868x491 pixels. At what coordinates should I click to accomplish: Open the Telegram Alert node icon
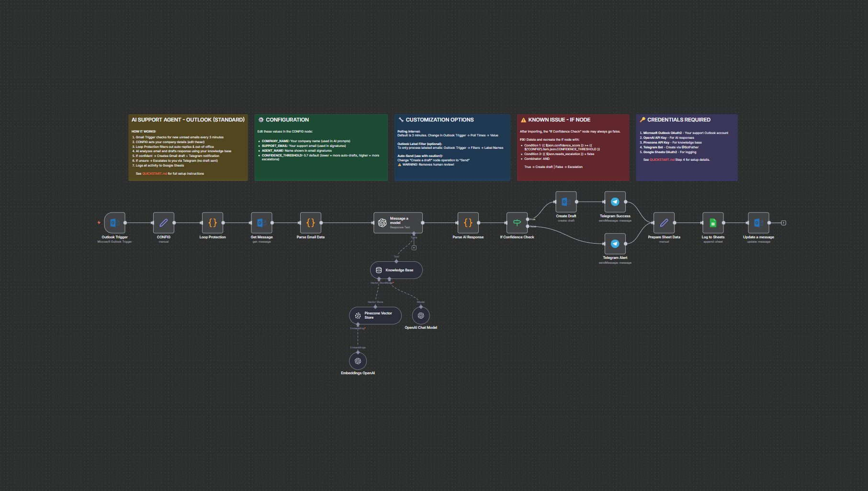[x=615, y=243]
